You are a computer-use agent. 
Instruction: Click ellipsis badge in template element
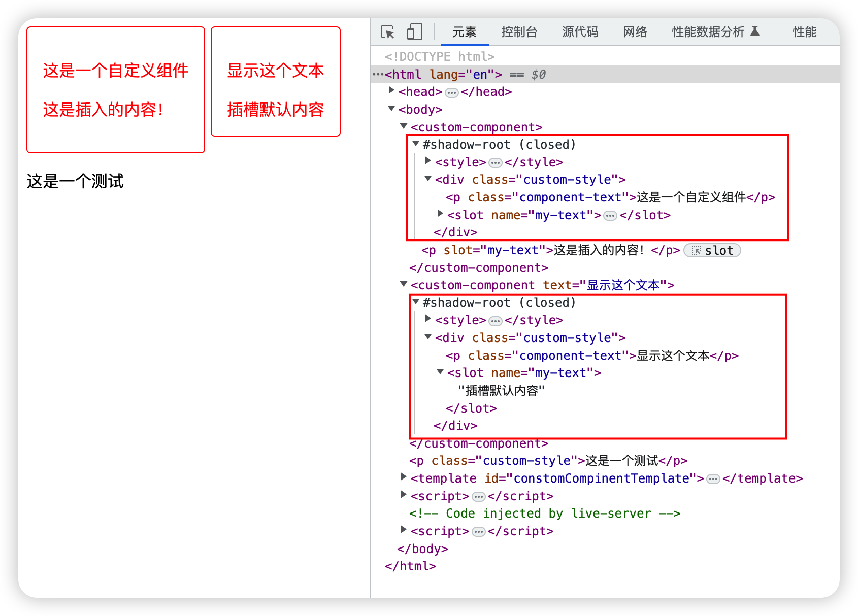pyautogui.click(x=713, y=480)
